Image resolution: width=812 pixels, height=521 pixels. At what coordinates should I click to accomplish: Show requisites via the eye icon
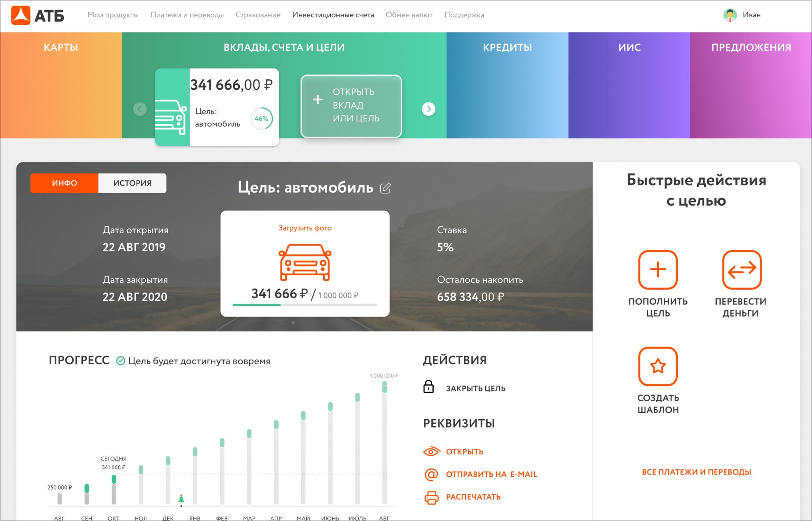click(431, 452)
